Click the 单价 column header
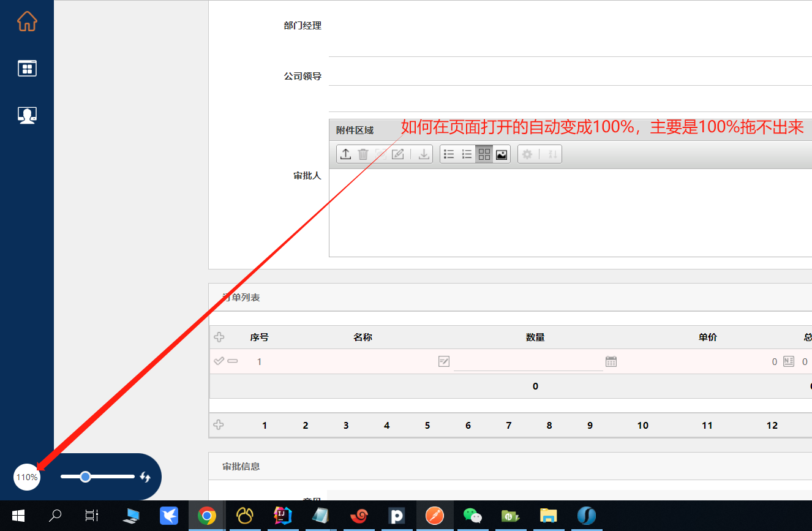812x531 pixels. pyautogui.click(x=708, y=337)
